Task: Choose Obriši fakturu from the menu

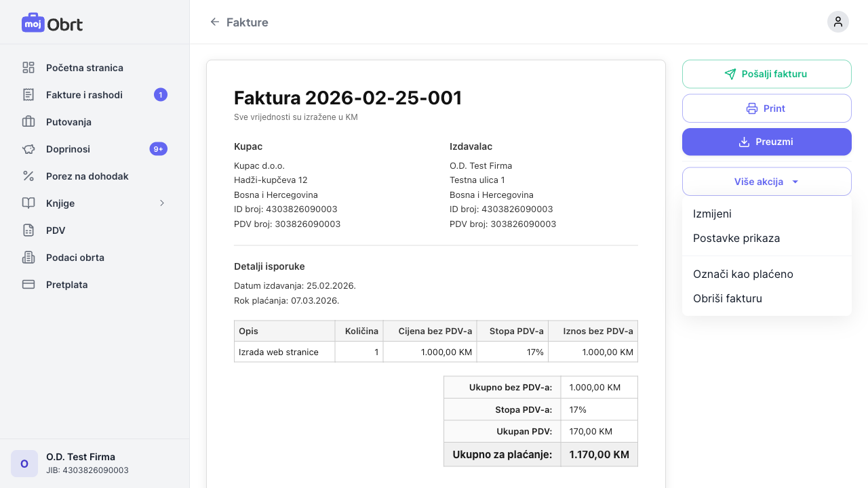Action: click(x=727, y=298)
